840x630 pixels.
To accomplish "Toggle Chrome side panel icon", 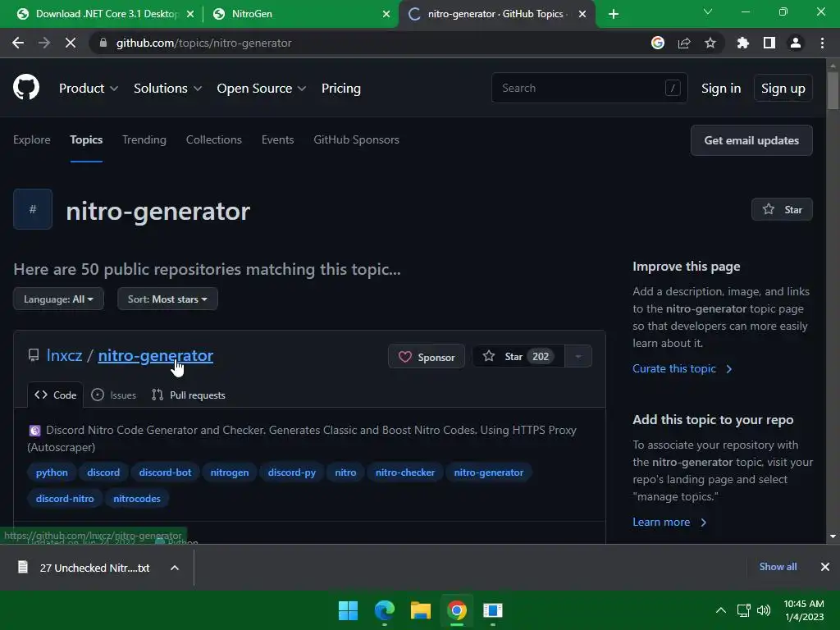I will click(x=769, y=43).
